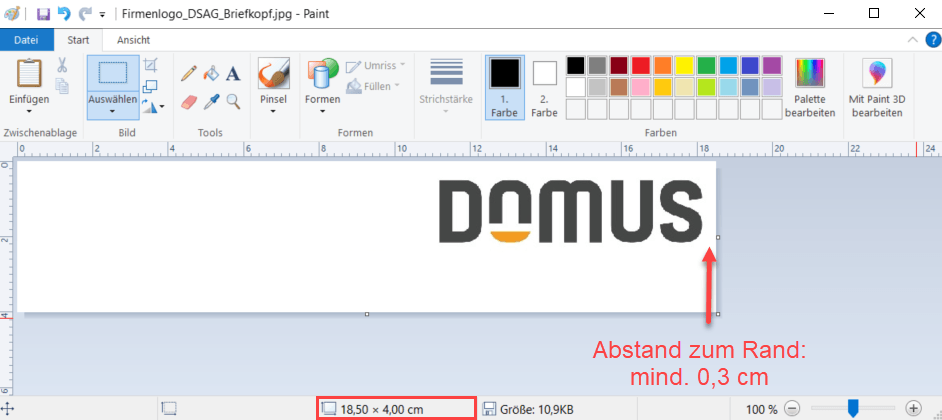This screenshot has width=942, height=420.
Task: Select the Eraser tool
Action: [x=188, y=102]
